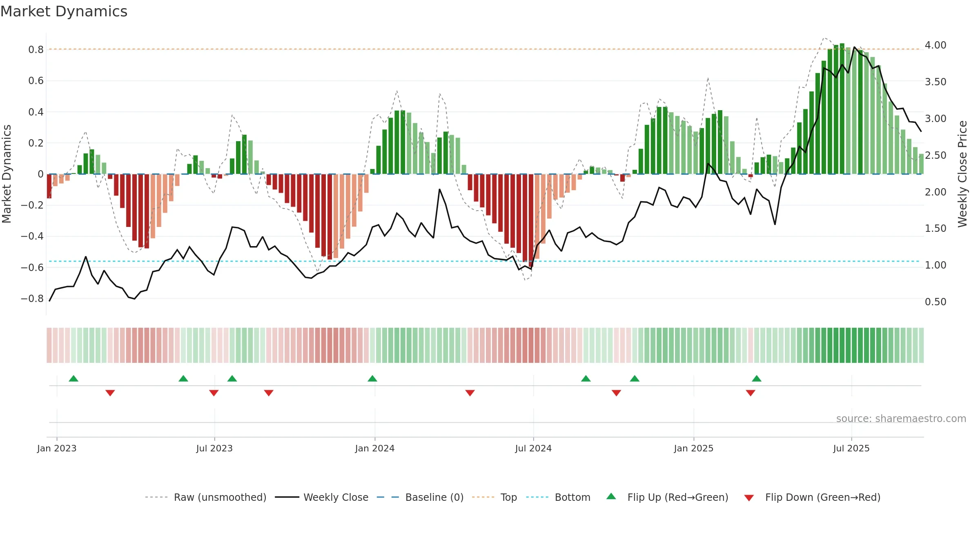This screenshot has height=551, width=980.
Task: Toggle the Raw (unsmoothed) legend entry
Action: click(205, 497)
